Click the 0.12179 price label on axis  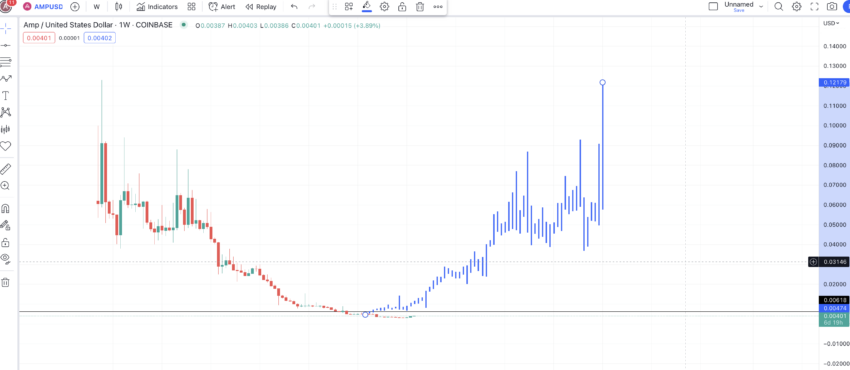point(834,82)
